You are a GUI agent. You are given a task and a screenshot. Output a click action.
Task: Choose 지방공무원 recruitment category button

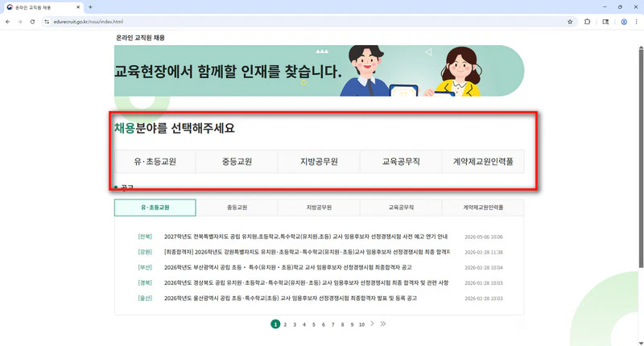[x=319, y=161]
